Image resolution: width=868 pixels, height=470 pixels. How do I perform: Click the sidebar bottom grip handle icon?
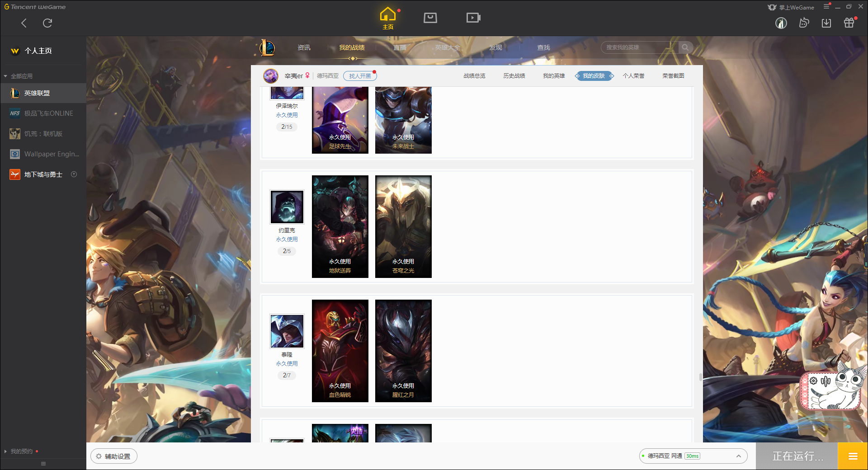[43, 464]
